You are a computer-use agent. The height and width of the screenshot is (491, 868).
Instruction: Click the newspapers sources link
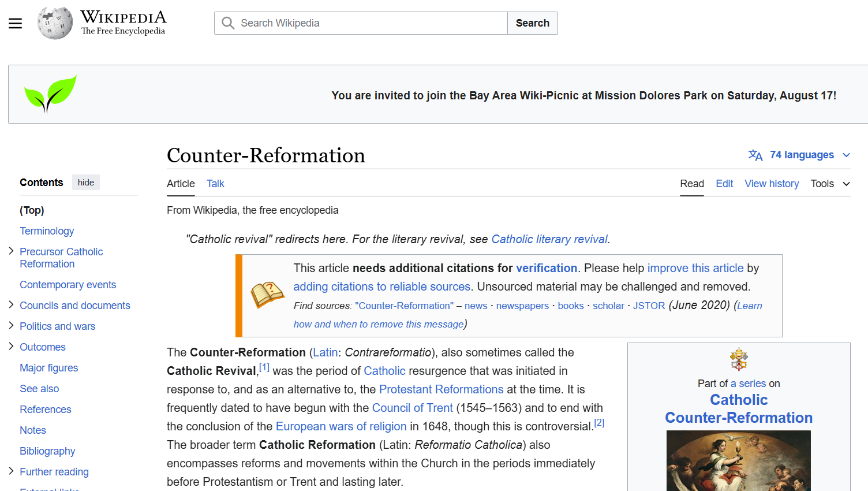pyautogui.click(x=522, y=306)
